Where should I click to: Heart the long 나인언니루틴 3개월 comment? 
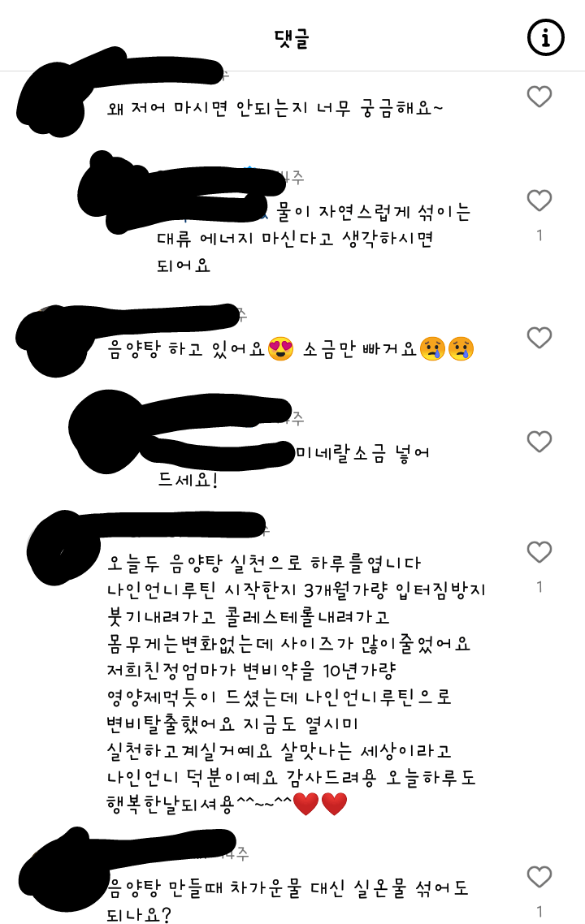pos(539,551)
